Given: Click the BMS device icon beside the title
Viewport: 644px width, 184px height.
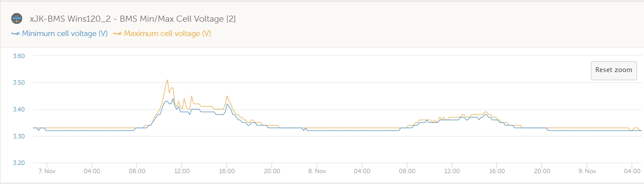Looking at the screenshot, I should 17,19.
